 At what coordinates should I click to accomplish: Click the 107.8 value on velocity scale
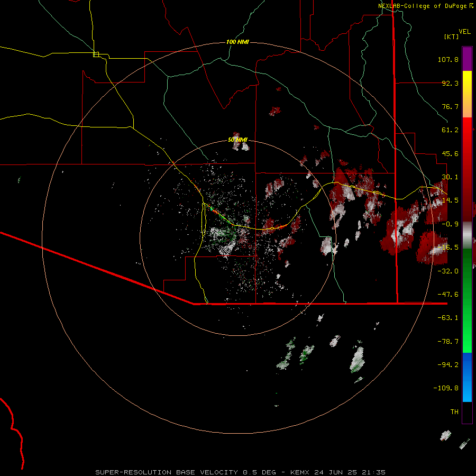tap(448, 59)
